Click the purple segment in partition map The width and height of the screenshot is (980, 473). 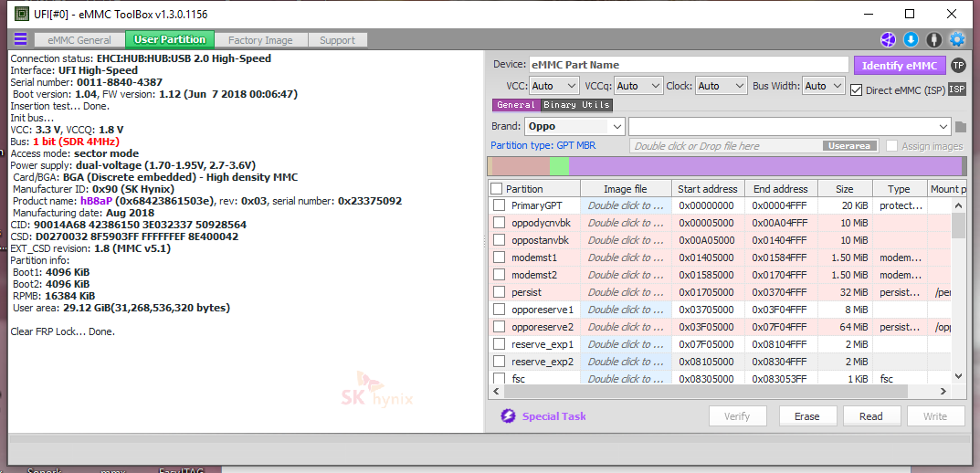pyautogui.click(x=765, y=166)
